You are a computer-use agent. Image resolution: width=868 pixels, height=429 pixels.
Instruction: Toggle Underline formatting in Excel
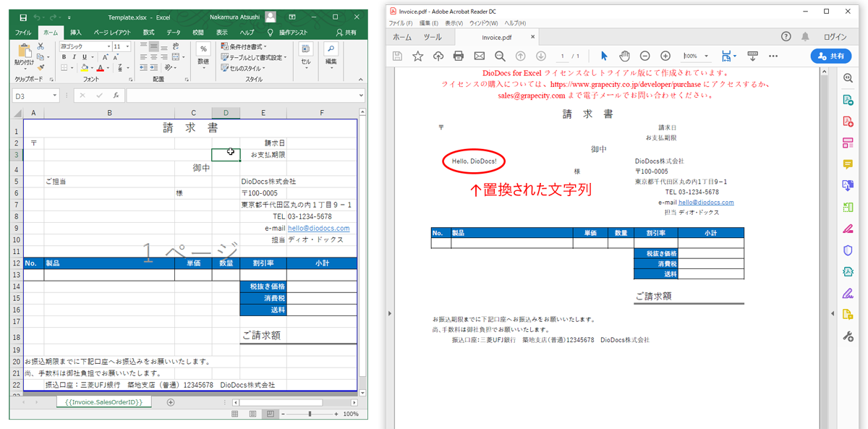(84, 57)
